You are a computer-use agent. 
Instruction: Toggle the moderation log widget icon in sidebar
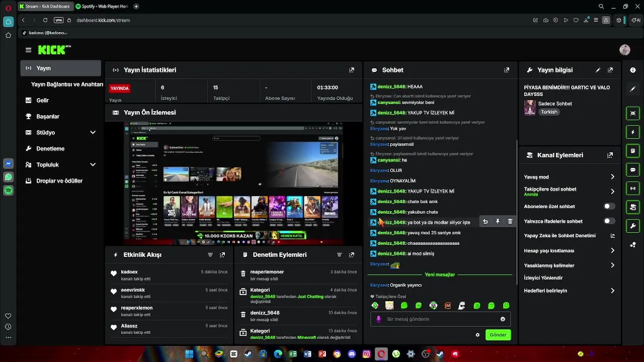click(x=633, y=151)
